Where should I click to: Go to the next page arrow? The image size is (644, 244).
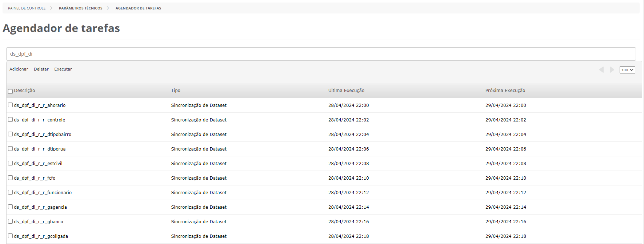612,69
